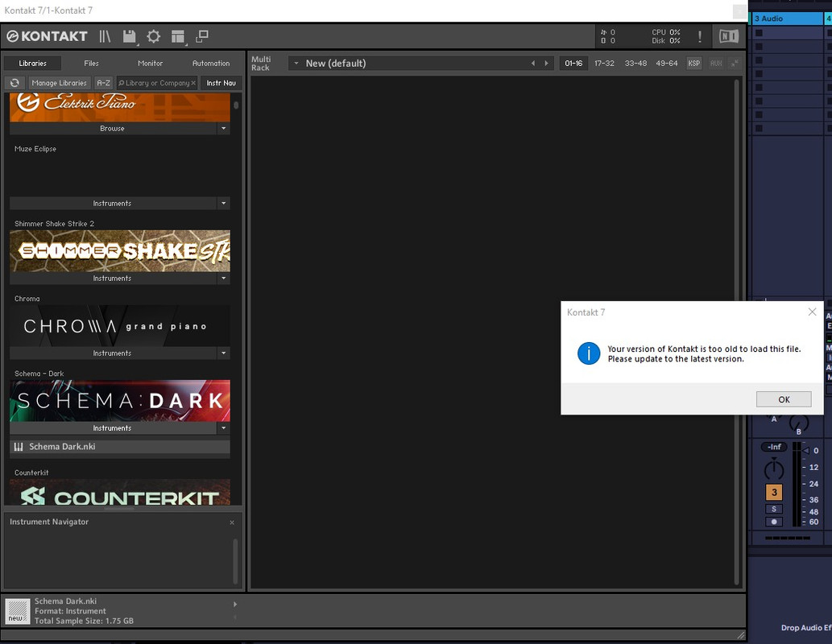Click the Counterkit banner
The image size is (832, 644).
(120, 493)
